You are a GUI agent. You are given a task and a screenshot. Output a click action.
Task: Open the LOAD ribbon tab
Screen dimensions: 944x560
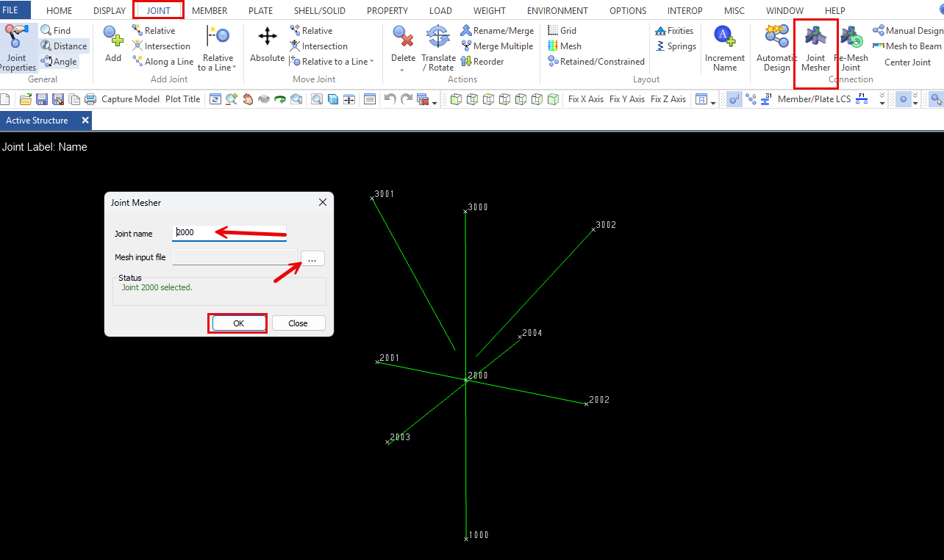tap(440, 11)
